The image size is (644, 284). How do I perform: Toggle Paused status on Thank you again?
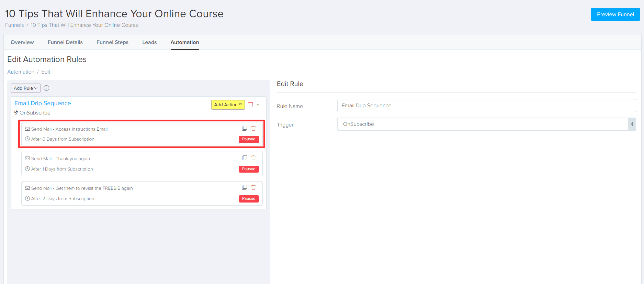(249, 169)
